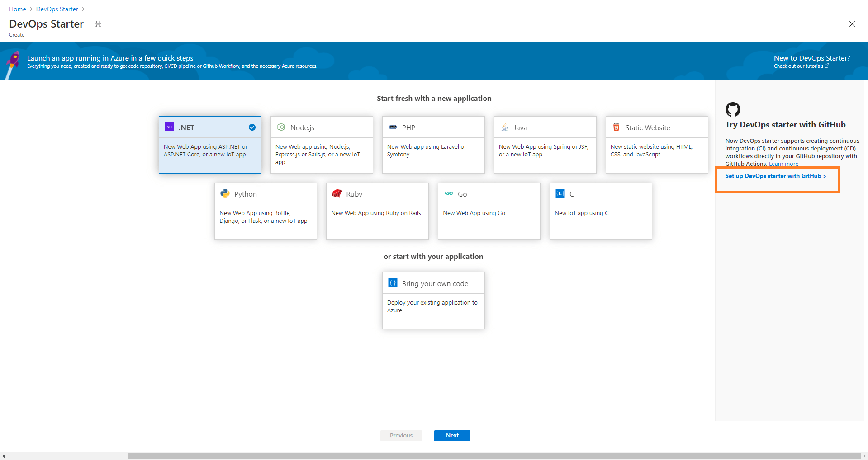Screen dimensions: 868x460
Task: Click the GitHub octocat icon in right panel
Action: (732, 109)
